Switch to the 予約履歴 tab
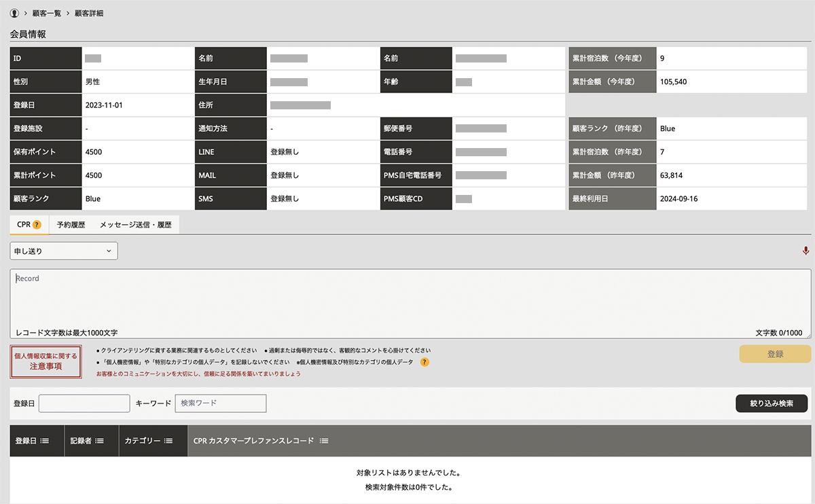Viewport: 815px width, 504px height. coord(71,225)
